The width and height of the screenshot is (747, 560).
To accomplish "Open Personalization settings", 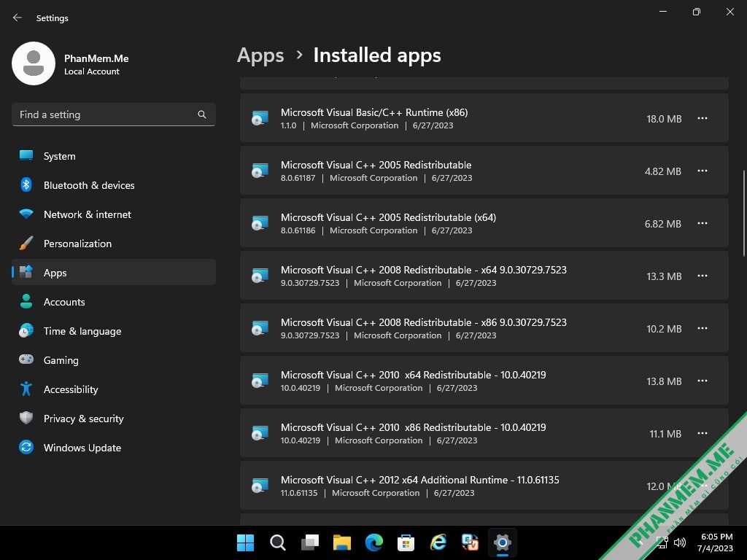I will [x=113, y=244].
